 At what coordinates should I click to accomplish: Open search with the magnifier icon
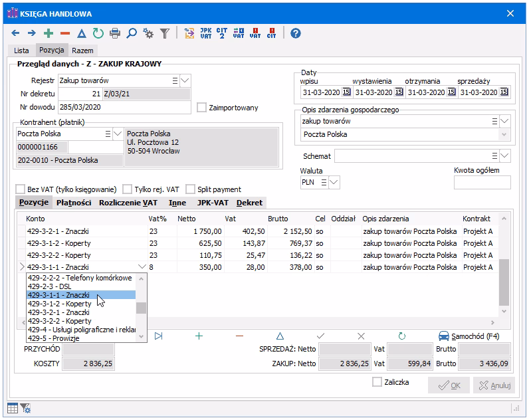[132, 33]
